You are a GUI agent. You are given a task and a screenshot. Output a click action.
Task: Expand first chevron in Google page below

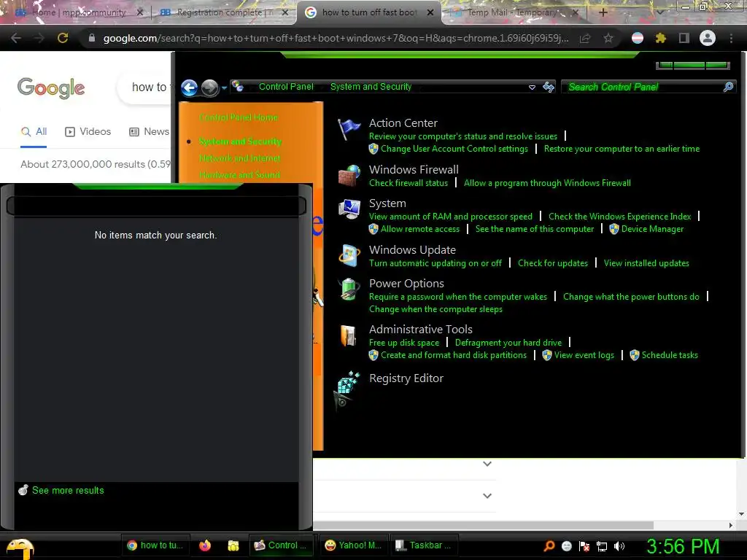click(x=487, y=464)
